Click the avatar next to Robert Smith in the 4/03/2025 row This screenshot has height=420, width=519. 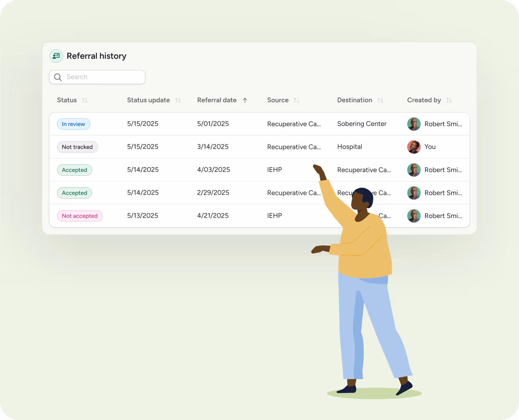click(x=414, y=170)
